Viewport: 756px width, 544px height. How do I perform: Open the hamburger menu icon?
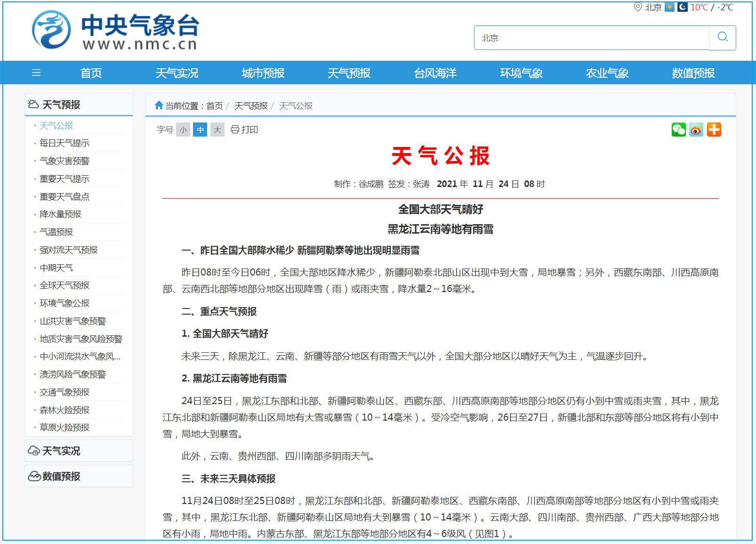click(x=36, y=73)
